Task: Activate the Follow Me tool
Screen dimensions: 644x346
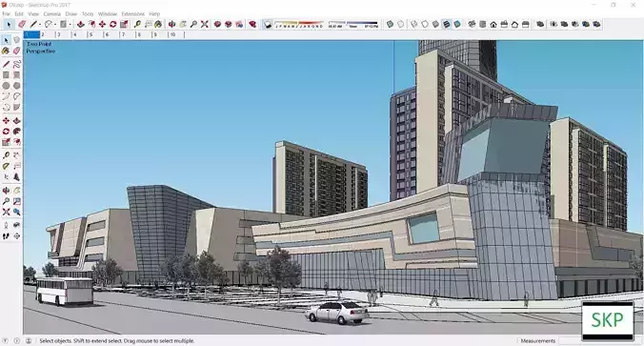Action: pyautogui.click(x=16, y=132)
